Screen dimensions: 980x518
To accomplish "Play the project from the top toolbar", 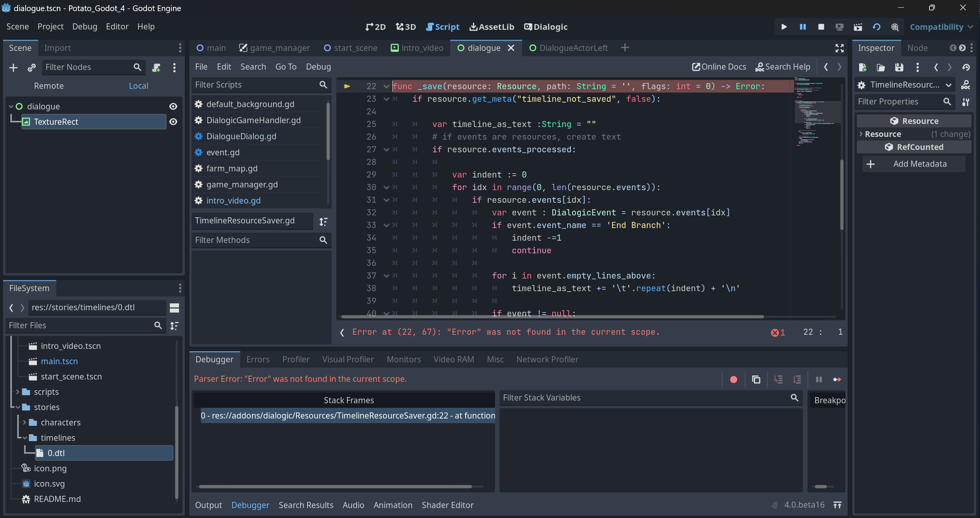I will point(783,27).
